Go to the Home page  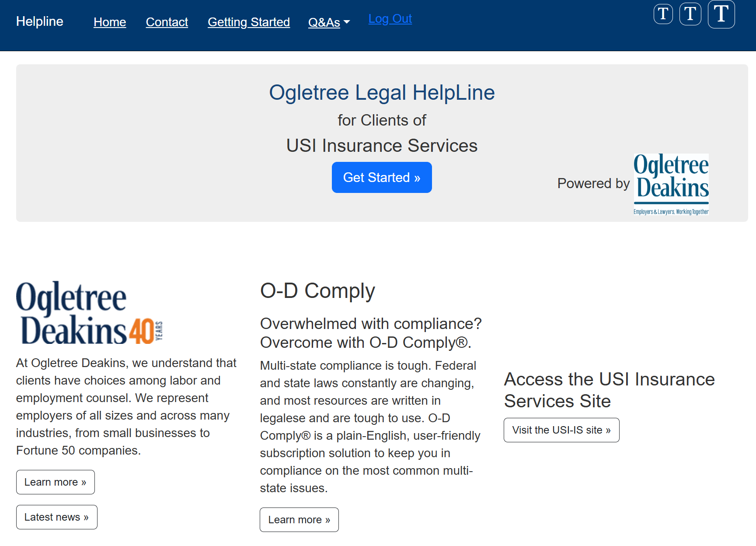tap(110, 22)
